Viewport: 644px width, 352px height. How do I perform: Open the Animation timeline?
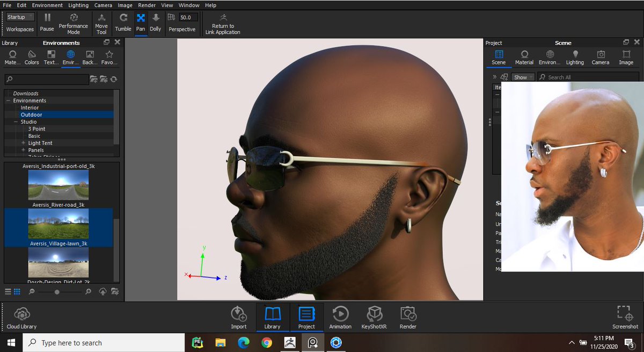[x=340, y=318]
